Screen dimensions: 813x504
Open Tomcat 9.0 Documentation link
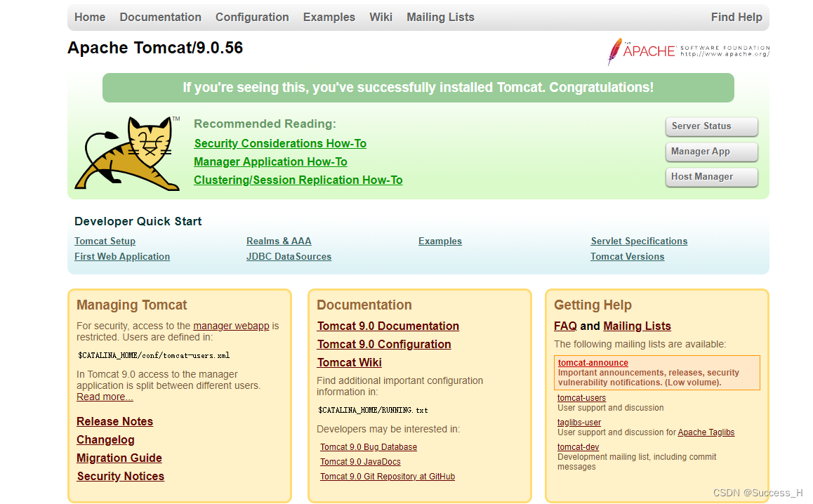point(388,326)
